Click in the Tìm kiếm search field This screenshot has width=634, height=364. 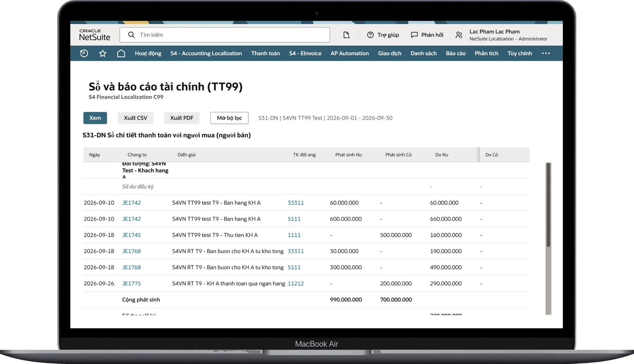225,35
